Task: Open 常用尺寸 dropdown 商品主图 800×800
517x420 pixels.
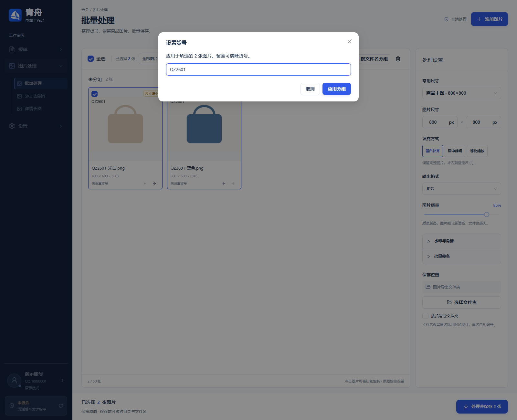Action: [x=461, y=93]
